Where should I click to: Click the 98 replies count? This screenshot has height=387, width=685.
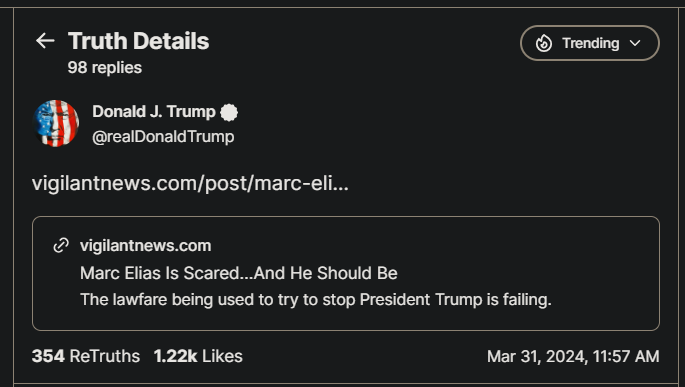pyautogui.click(x=105, y=68)
